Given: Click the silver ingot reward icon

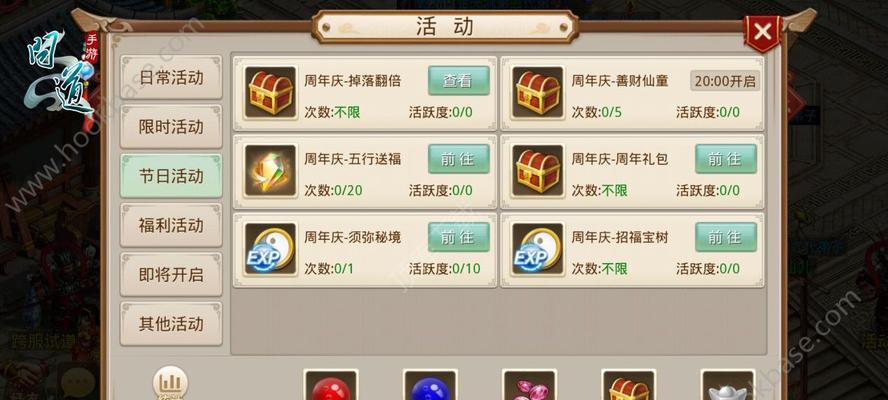Looking at the screenshot, I should click(728, 385).
